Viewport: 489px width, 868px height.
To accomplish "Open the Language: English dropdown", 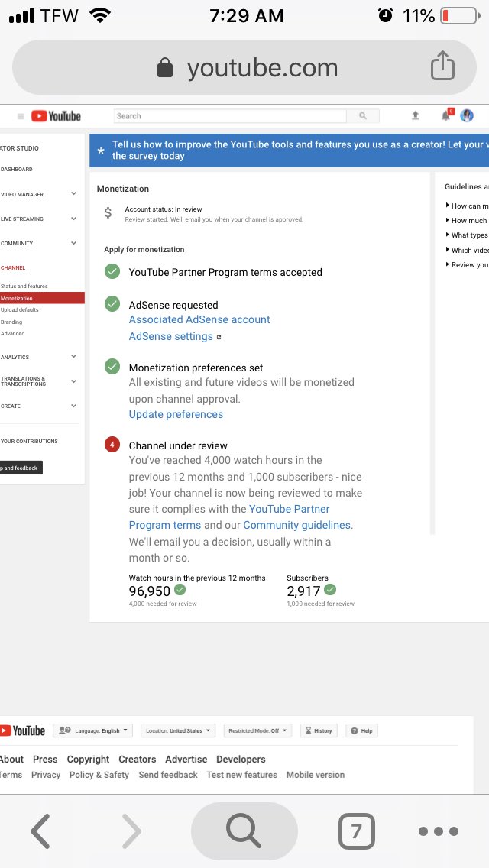I will 92,730.
